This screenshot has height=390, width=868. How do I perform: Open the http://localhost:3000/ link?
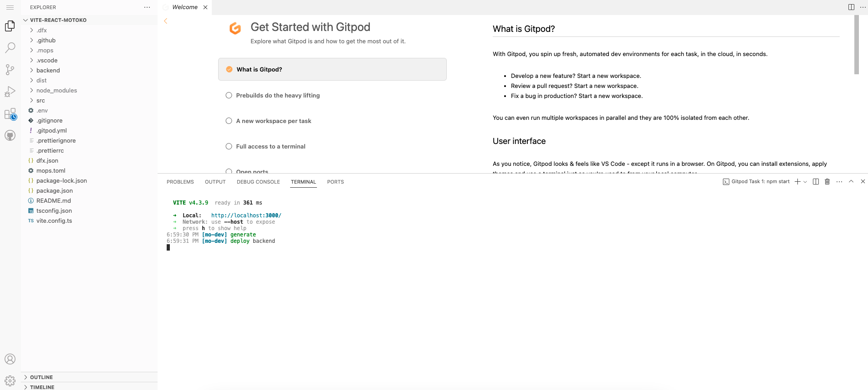(246, 216)
